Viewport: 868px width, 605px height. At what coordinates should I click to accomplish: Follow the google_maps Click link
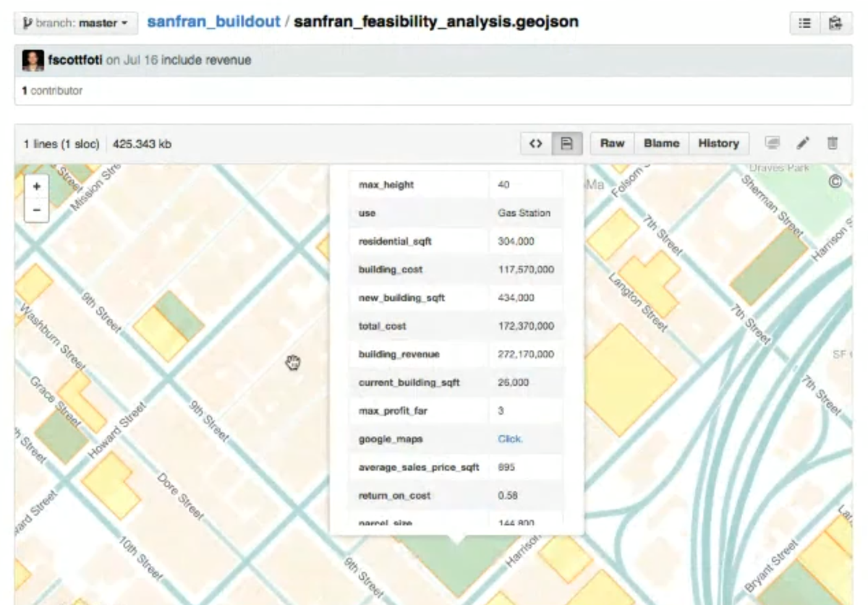click(510, 439)
